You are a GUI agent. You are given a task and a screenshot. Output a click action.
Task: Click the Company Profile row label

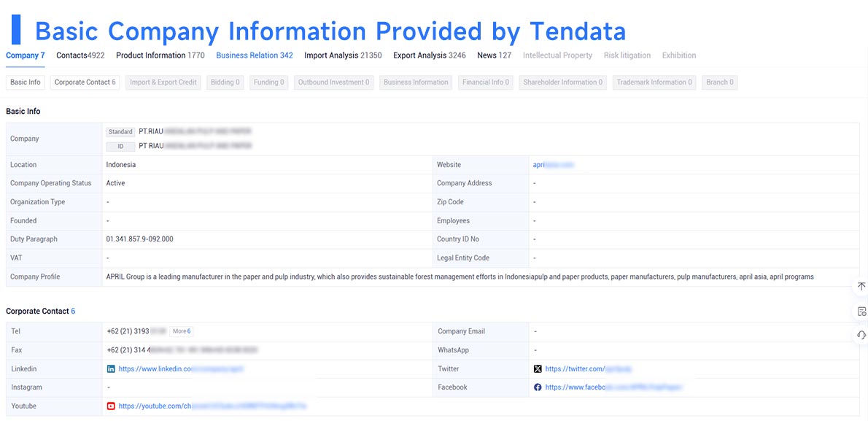click(x=35, y=277)
